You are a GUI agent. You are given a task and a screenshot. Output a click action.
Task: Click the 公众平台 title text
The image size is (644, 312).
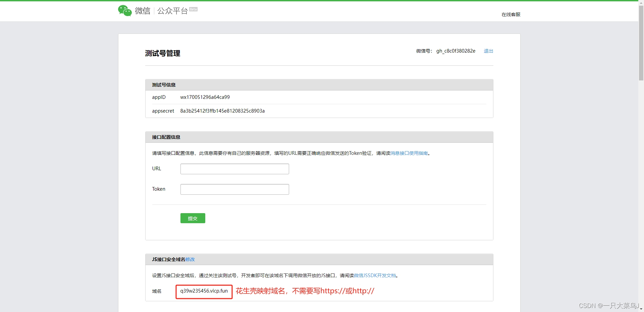172,11
